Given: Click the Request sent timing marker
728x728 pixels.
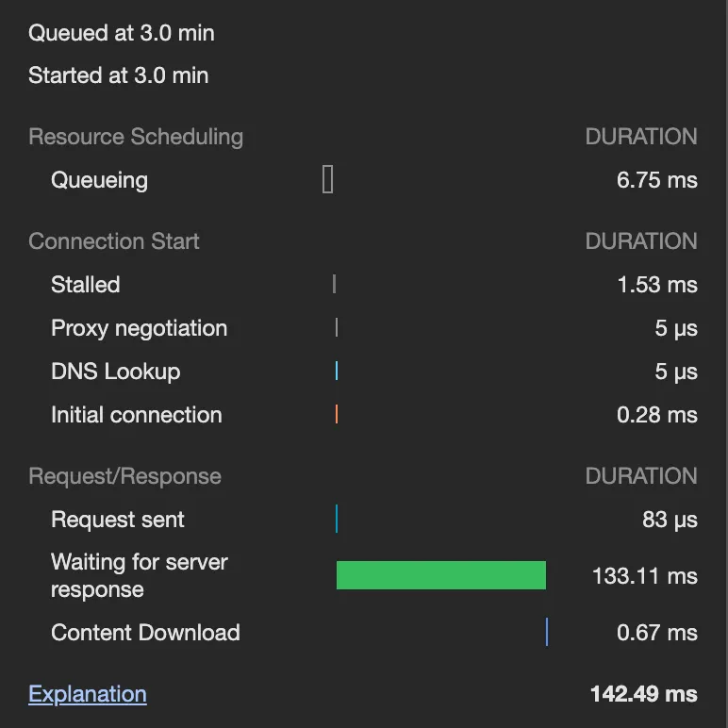Looking at the screenshot, I should 336,519.
